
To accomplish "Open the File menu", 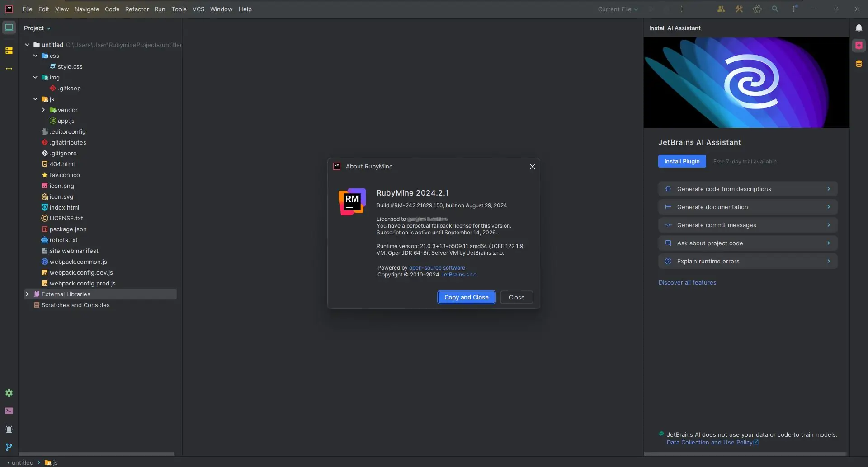I will 27,9.
